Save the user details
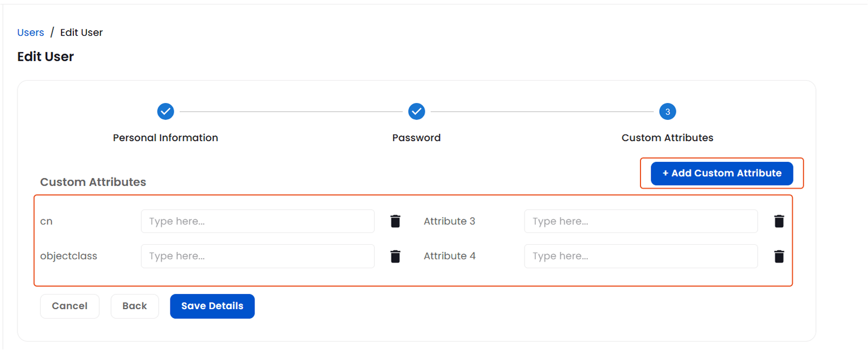 point(212,306)
